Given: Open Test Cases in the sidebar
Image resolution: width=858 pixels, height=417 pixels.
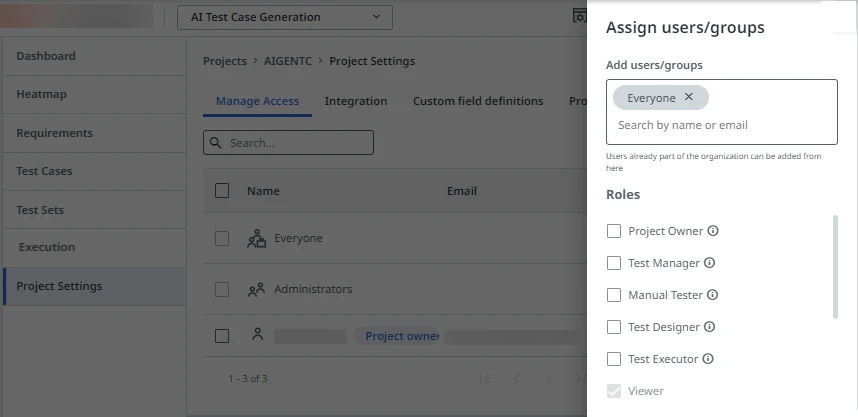Looking at the screenshot, I should click(94, 171).
